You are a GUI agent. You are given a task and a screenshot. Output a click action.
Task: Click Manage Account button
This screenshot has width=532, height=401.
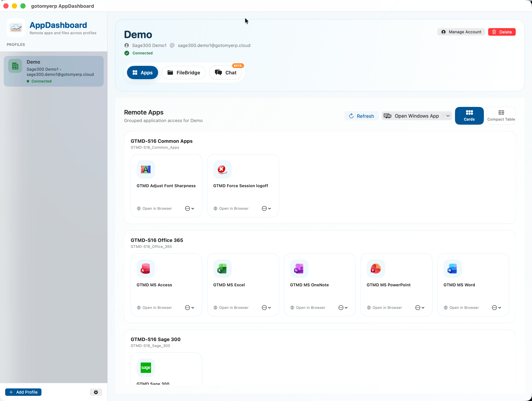tap(461, 32)
